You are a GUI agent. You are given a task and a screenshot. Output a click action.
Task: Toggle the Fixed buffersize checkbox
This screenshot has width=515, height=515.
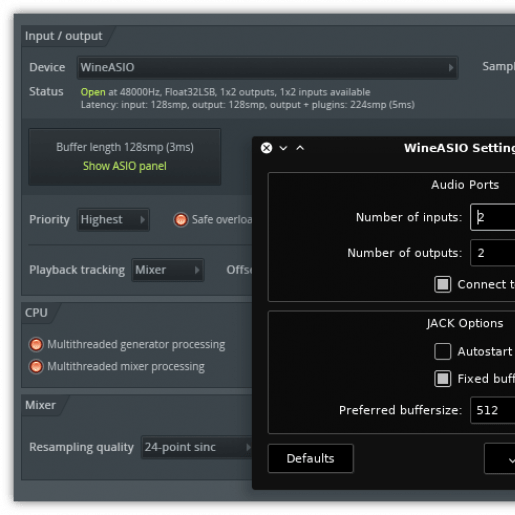pyautogui.click(x=443, y=379)
